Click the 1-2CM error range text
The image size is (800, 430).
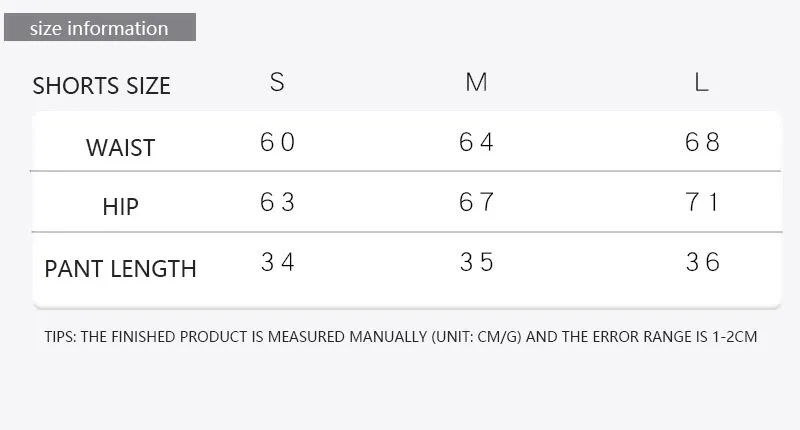(735, 337)
